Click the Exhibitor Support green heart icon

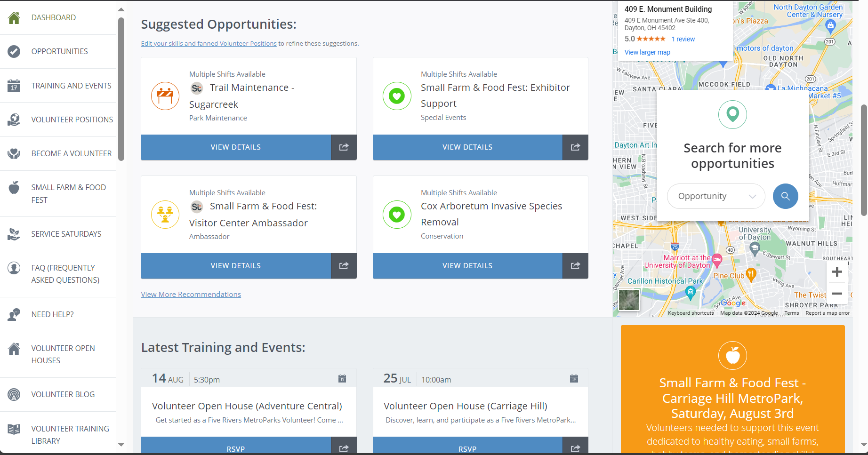[397, 96]
